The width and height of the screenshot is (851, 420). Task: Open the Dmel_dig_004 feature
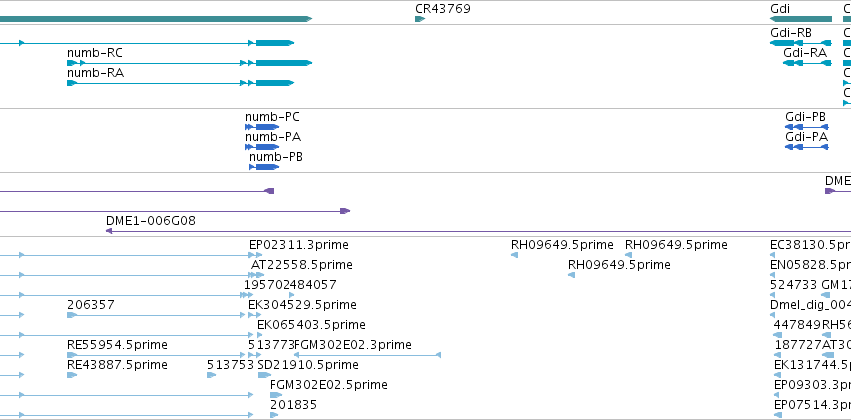[773, 315]
